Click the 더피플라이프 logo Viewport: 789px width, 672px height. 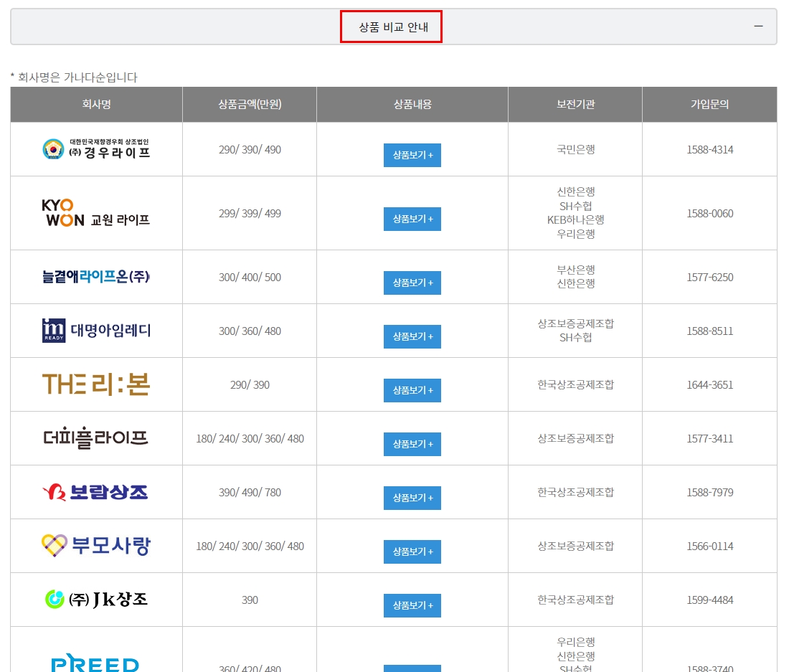pyautogui.click(x=96, y=437)
